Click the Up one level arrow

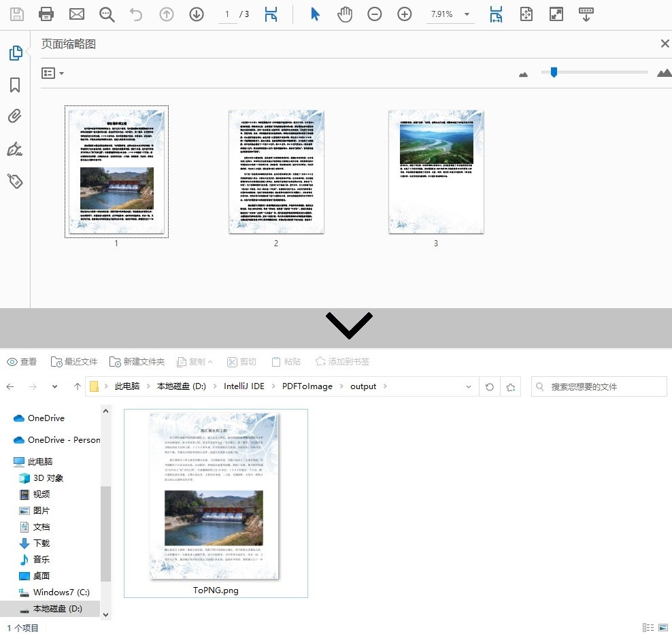coord(77,386)
